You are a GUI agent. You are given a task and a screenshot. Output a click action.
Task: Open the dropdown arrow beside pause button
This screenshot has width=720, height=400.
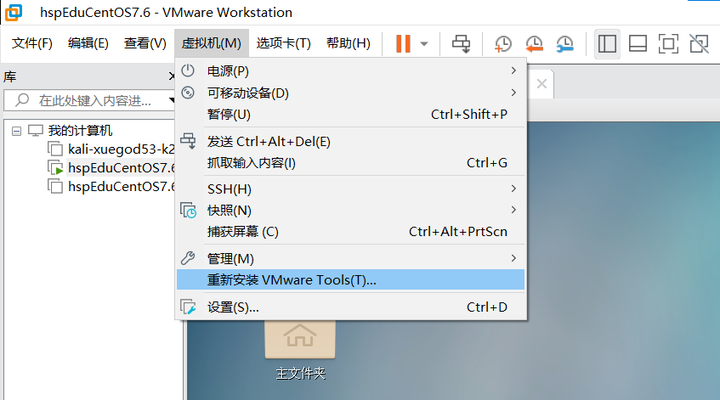pyautogui.click(x=424, y=45)
